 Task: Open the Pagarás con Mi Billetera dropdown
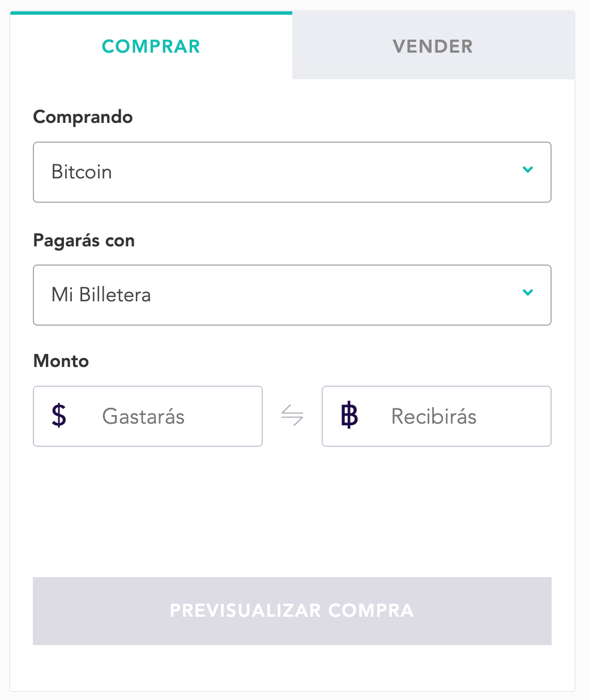coord(292,295)
